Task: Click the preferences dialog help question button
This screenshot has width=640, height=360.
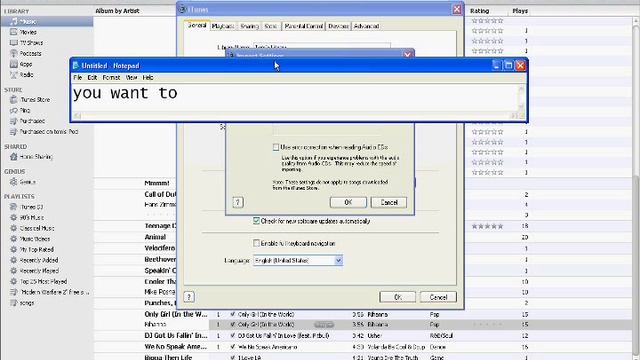Action: [x=189, y=297]
